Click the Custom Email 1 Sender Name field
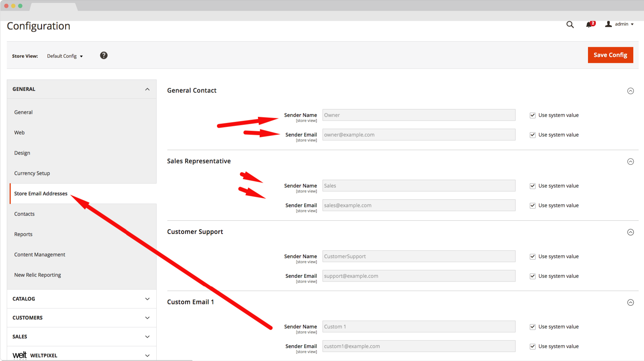This screenshot has width=644, height=361. click(x=419, y=327)
